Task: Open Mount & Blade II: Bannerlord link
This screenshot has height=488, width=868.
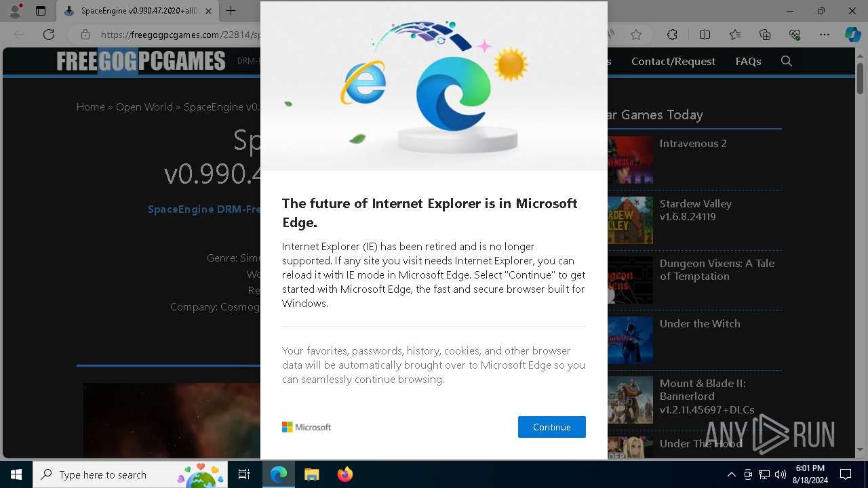Action: pyautogui.click(x=707, y=396)
